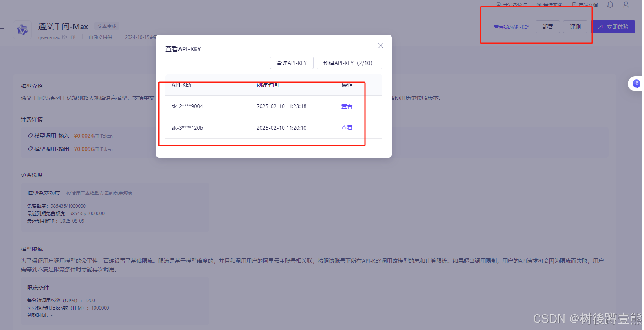
Task: Close the 查看API-KEY dialog
Action: click(380, 46)
